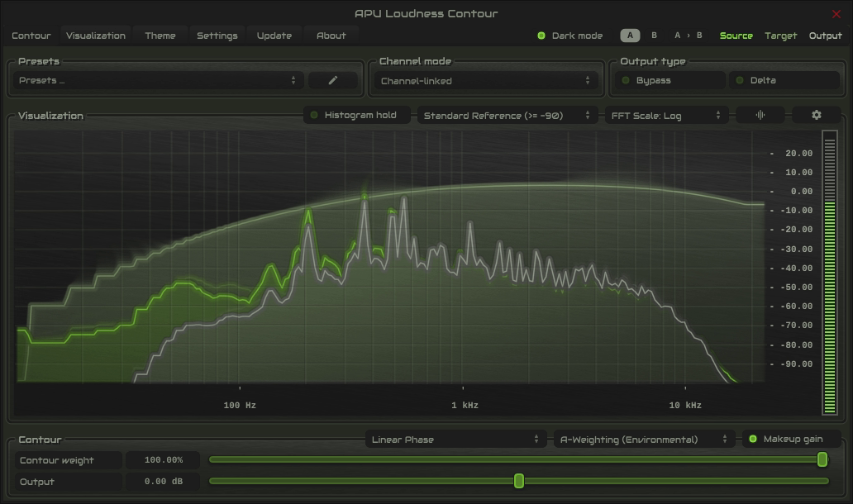This screenshot has height=504, width=853.
Task: Toggle Histogram hold
Action: (357, 116)
